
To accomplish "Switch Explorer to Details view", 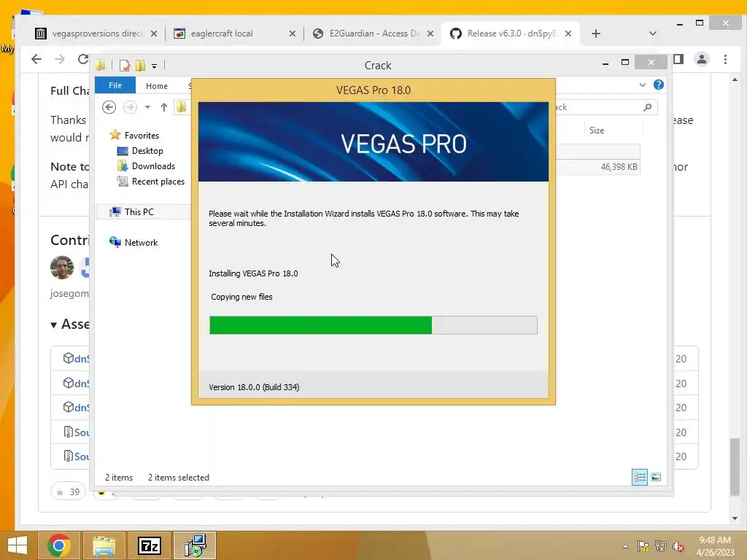I will (x=639, y=477).
